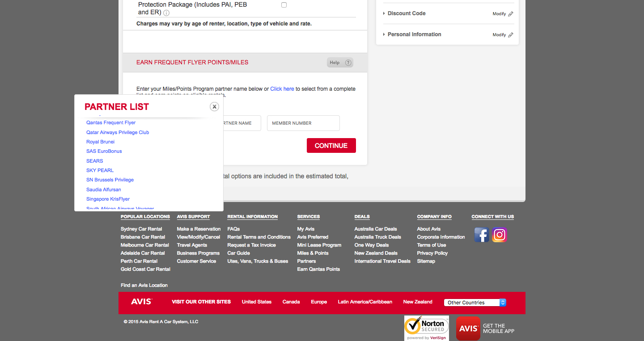The height and width of the screenshot is (341, 644).
Task: Open Earn Qantas Points link
Action: (x=318, y=269)
